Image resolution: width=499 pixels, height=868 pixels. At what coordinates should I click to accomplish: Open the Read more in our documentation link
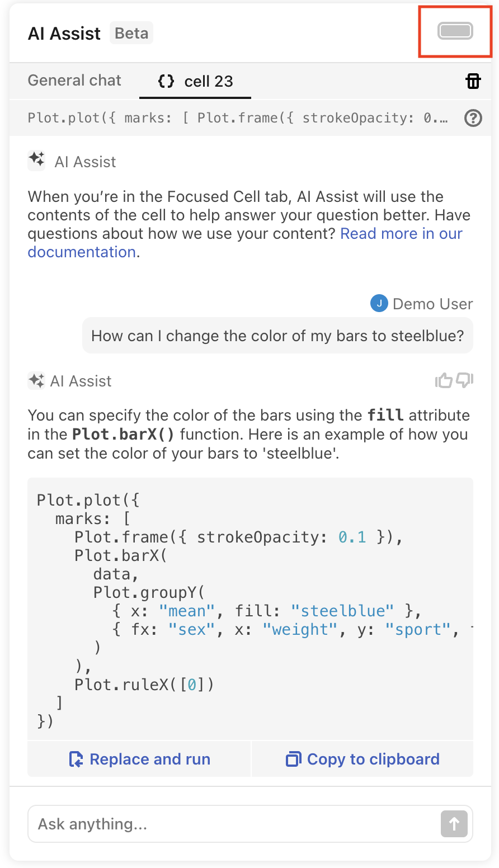[x=401, y=234]
